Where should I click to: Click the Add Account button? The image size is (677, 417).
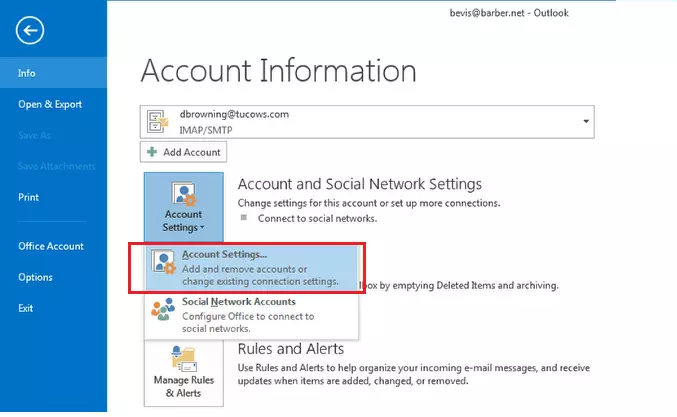point(183,152)
